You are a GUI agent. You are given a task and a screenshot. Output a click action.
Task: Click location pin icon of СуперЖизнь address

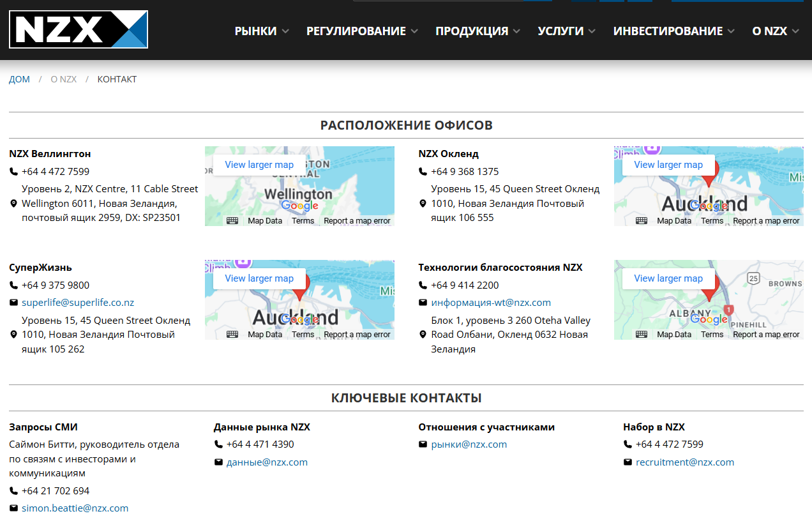[13, 335]
